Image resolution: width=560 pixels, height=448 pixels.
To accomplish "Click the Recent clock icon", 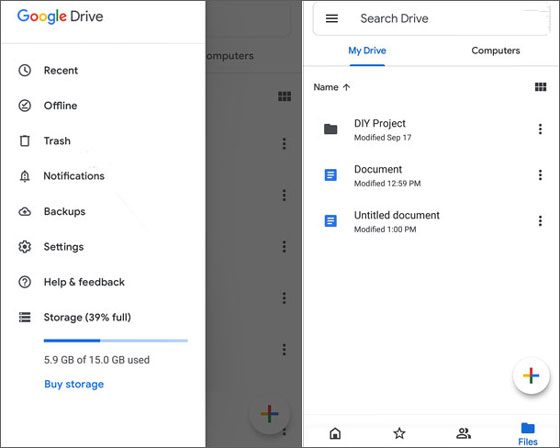I will tap(25, 70).
